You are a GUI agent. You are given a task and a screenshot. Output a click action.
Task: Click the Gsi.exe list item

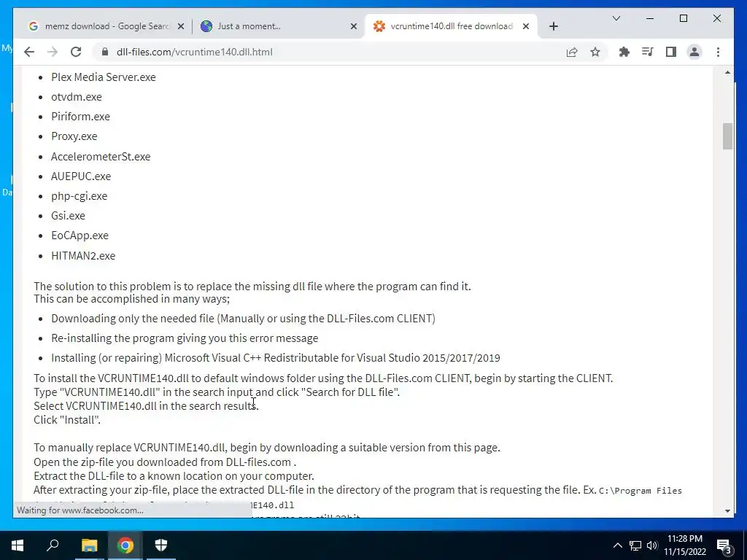68,216
